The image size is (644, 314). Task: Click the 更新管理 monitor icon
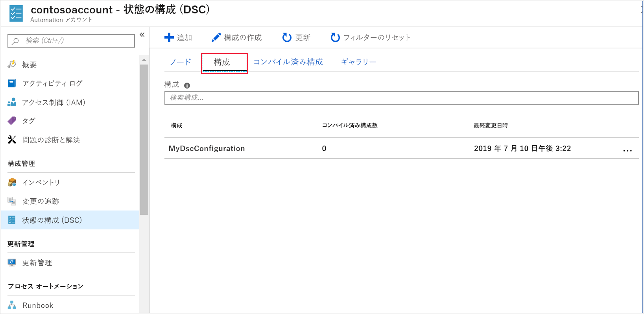point(12,262)
